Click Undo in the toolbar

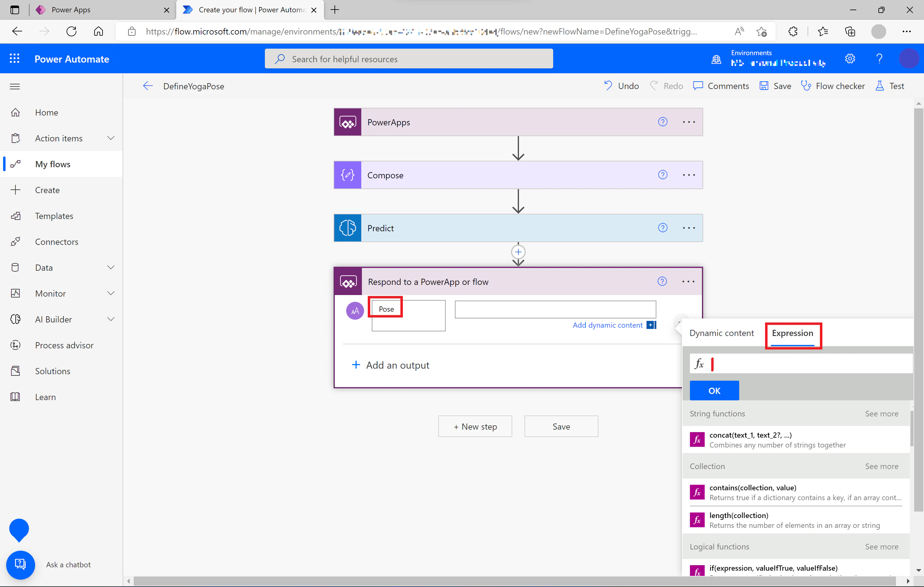click(x=621, y=86)
